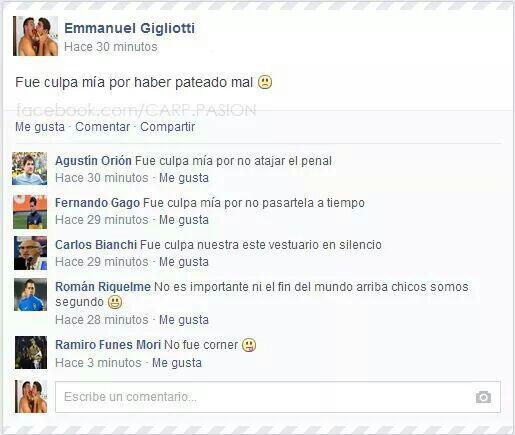Click Ramiro Funes Mori's avatar

click(31, 352)
